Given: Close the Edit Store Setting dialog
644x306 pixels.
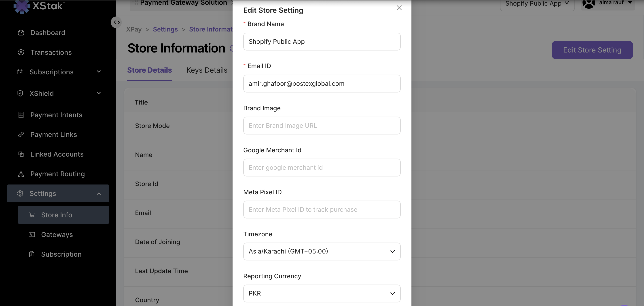Looking at the screenshot, I should click(x=399, y=8).
